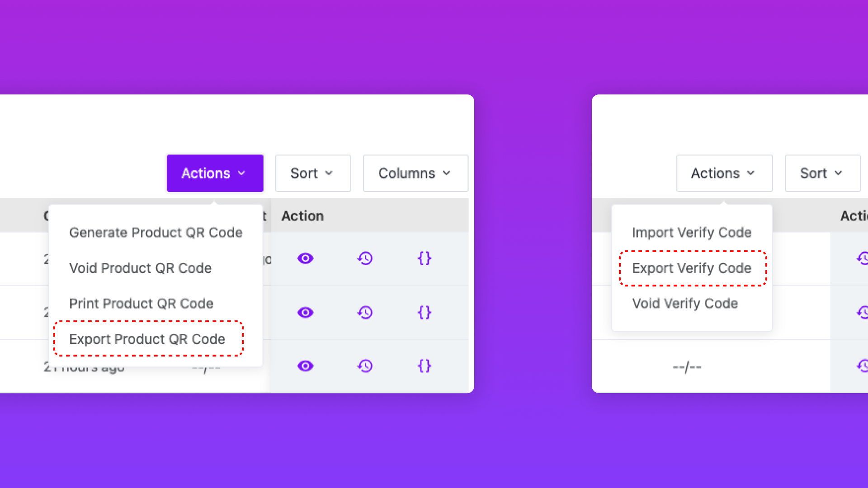Screen dimensions: 868x488
Task: Click Void Verify Code
Action: pos(685,304)
